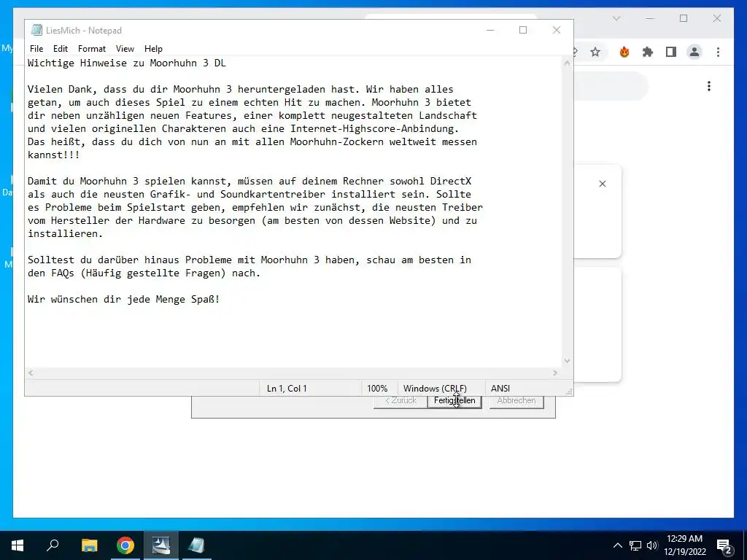Show hidden system tray icons

point(617,545)
